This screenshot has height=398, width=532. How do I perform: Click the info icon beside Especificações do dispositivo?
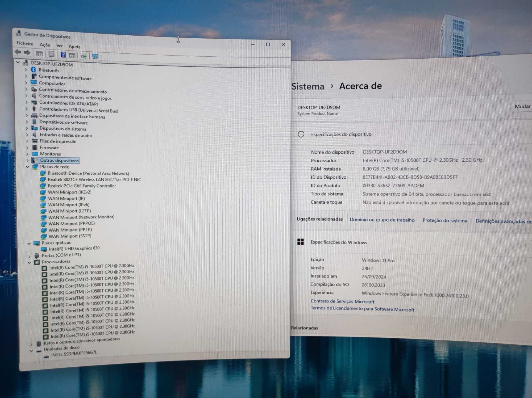(x=301, y=134)
